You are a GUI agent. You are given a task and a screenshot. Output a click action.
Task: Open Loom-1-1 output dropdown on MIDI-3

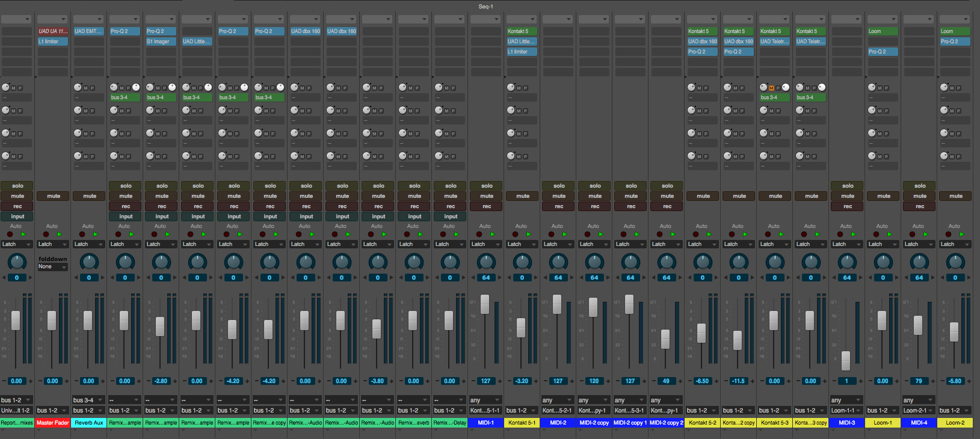[x=846, y=410]
